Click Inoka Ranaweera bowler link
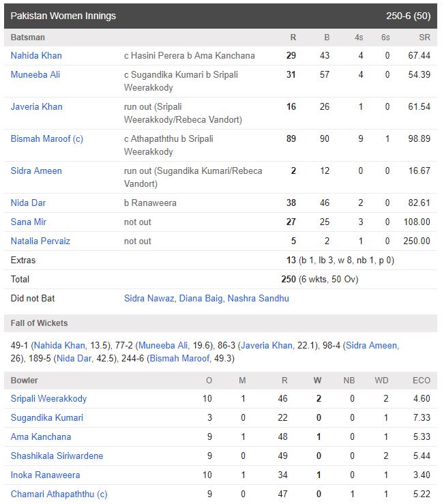This screenshot has height=504, width=442. pos(45,475)
